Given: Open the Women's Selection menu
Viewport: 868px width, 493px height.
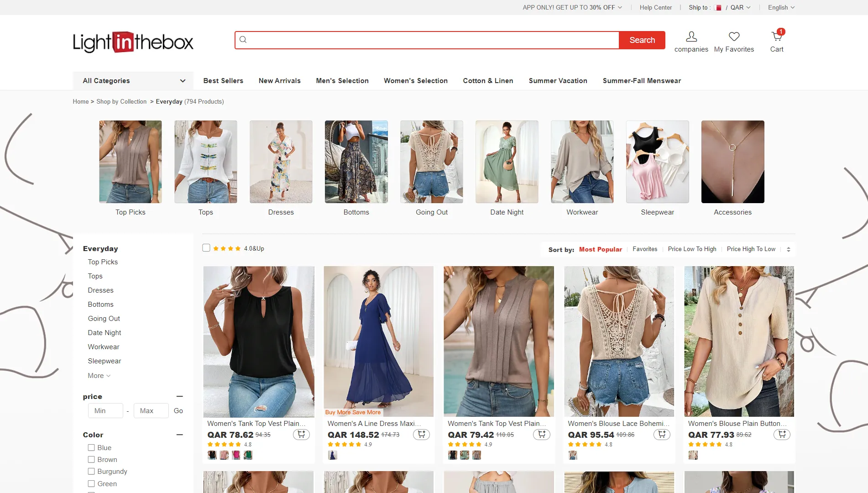Looking at the screenshot, I should click(x=416, y=81).
